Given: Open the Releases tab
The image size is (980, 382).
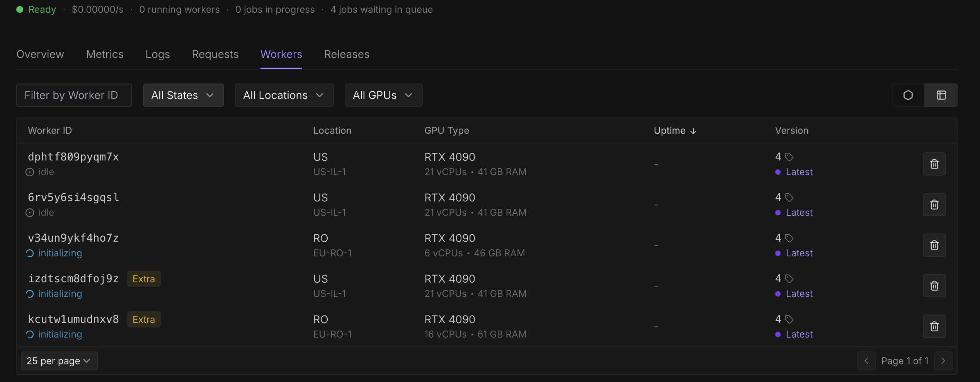Looking at the screenshot, I should coord(347,54).
